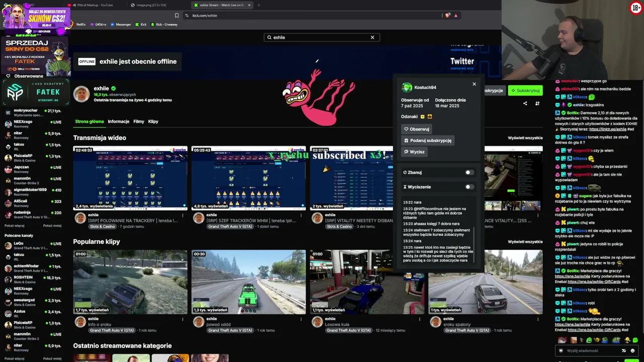Image resolution: width=644 pixels, height=362 pixels.
Task: Close the Kostuch94 user card
Action: 474,84
